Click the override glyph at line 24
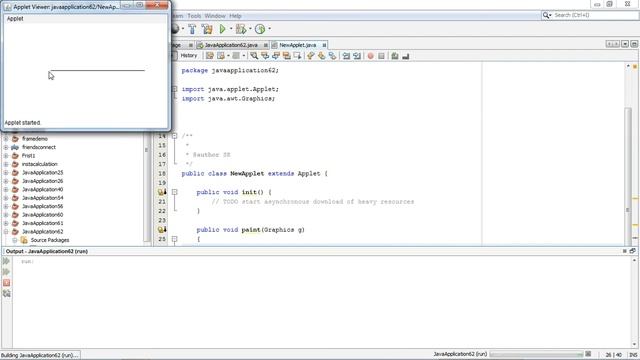This screenshot has height=360, width=640. point(162,230)
